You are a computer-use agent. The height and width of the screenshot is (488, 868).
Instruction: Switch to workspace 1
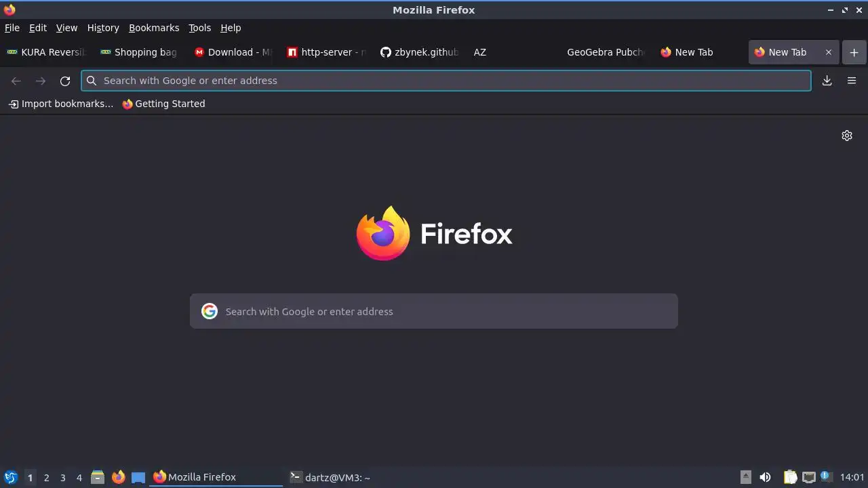pos(30,478)
